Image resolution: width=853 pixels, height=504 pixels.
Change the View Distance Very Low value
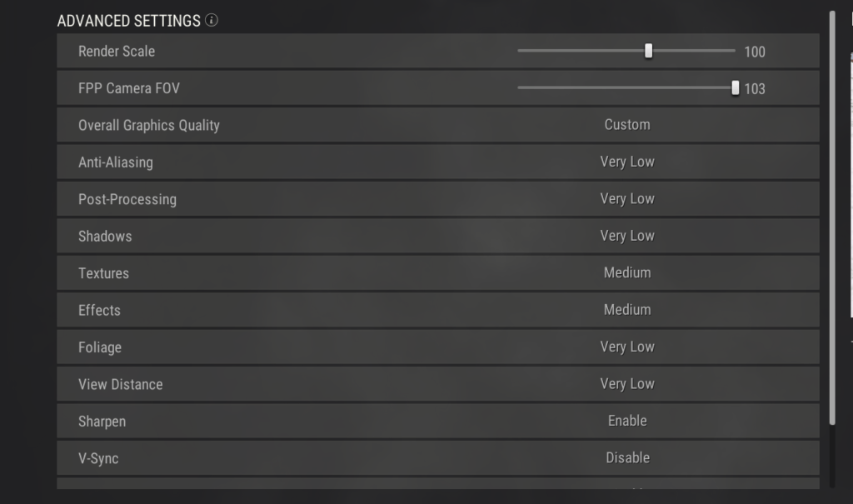click(x=627, y=384)
